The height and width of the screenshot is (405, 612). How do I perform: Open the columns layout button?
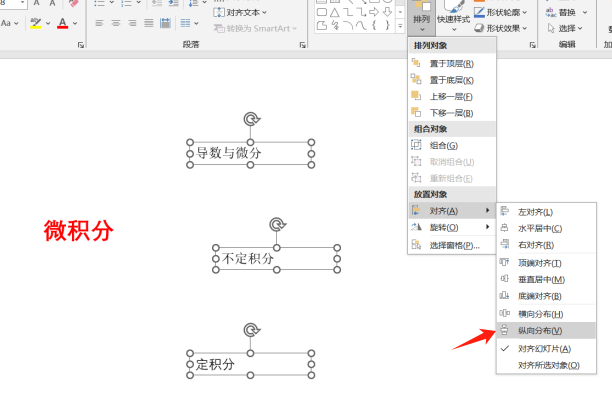(x=189, y=23)
